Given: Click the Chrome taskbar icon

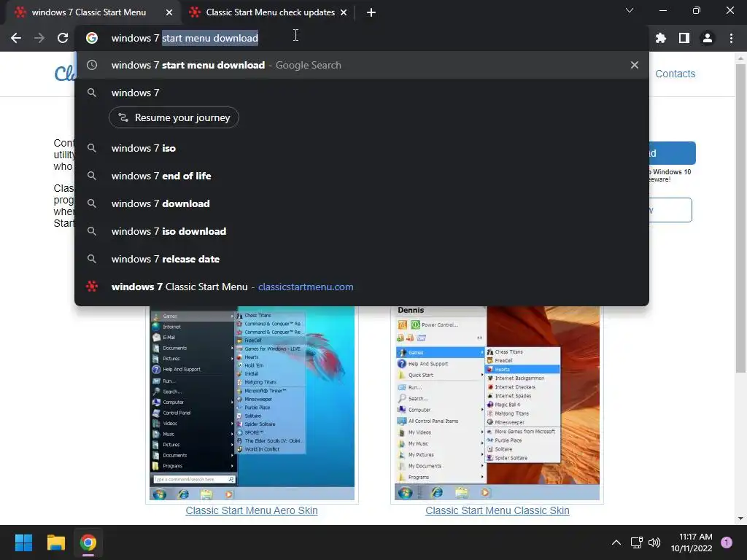Looking at the screenshot, I should (88, 542).
